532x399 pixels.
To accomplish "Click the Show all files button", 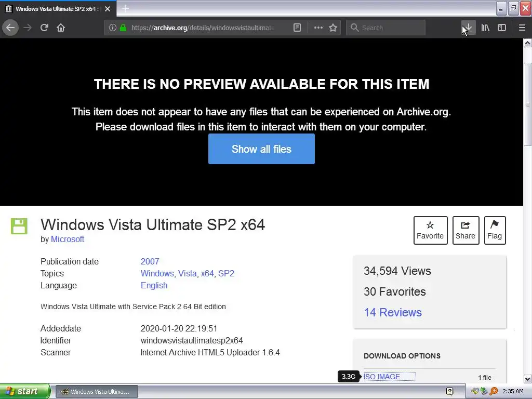I will point(261,149).
